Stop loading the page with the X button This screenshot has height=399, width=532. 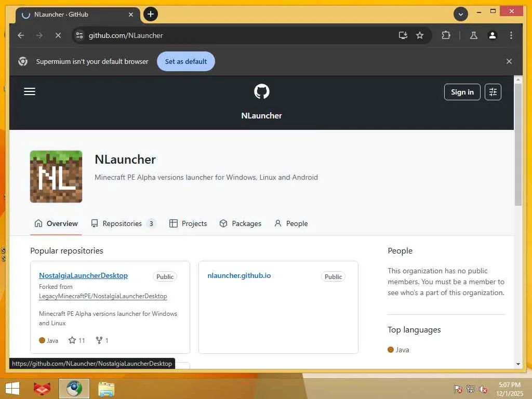pos(58,35)
